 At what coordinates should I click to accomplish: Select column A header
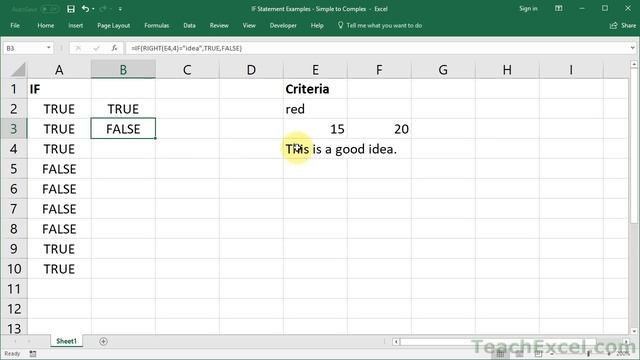point(59,70)
